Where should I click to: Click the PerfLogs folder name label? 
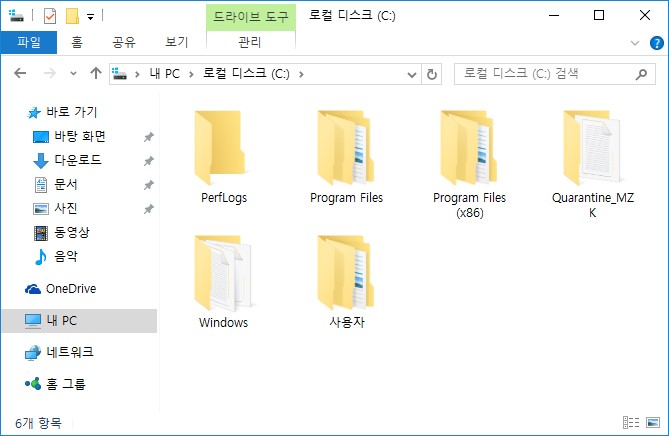pyautogui.click(x=224, y=198)
